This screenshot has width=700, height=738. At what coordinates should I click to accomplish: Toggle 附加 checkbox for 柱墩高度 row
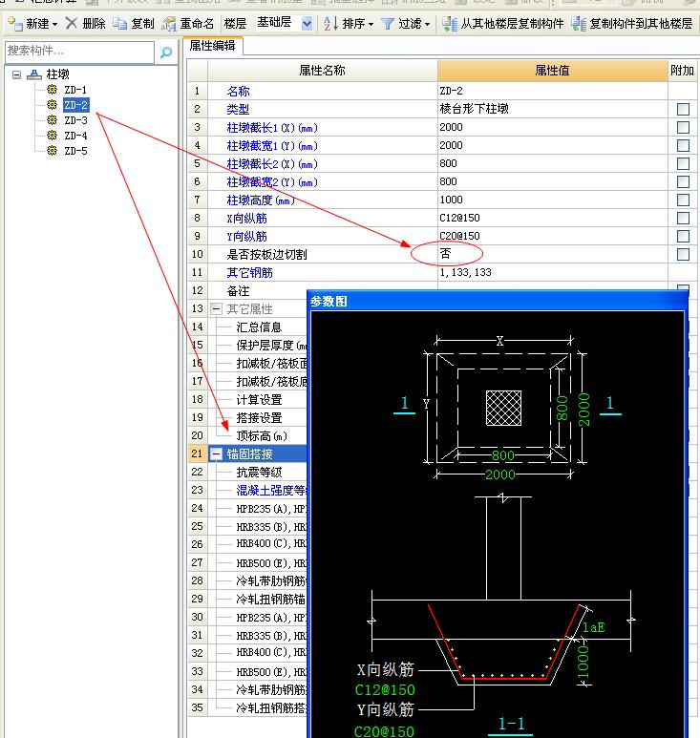(683, 200)
